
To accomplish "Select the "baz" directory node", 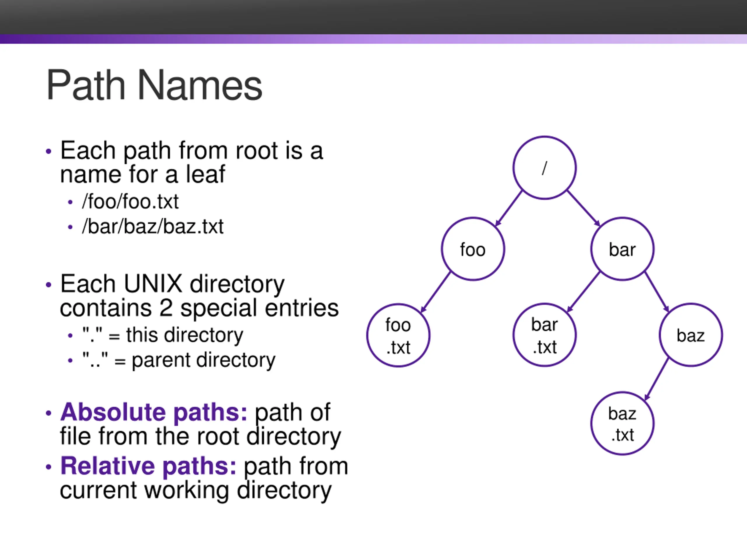I will (x=691, y=335).
